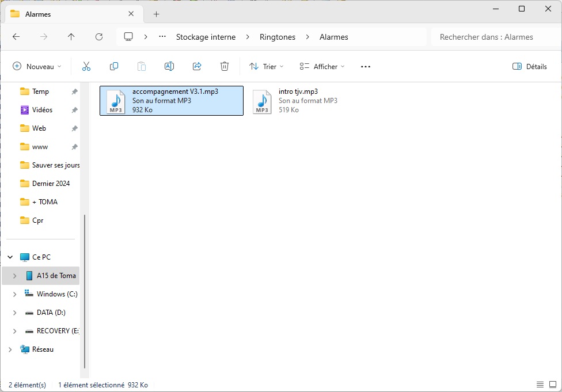Click the Cut (scissors) icon in toolbar
562x392 pixels.
[x=86, y=66]
